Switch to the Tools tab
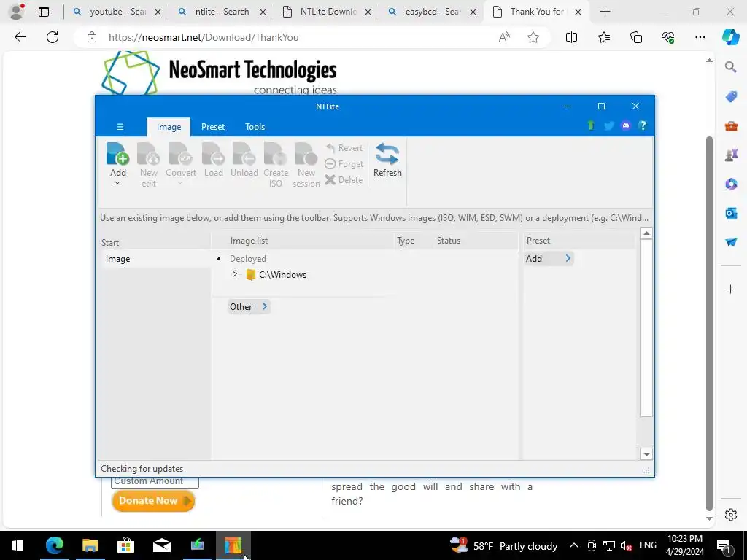The image size is (747, 560). pyautogui.click(x=255, y=127)
